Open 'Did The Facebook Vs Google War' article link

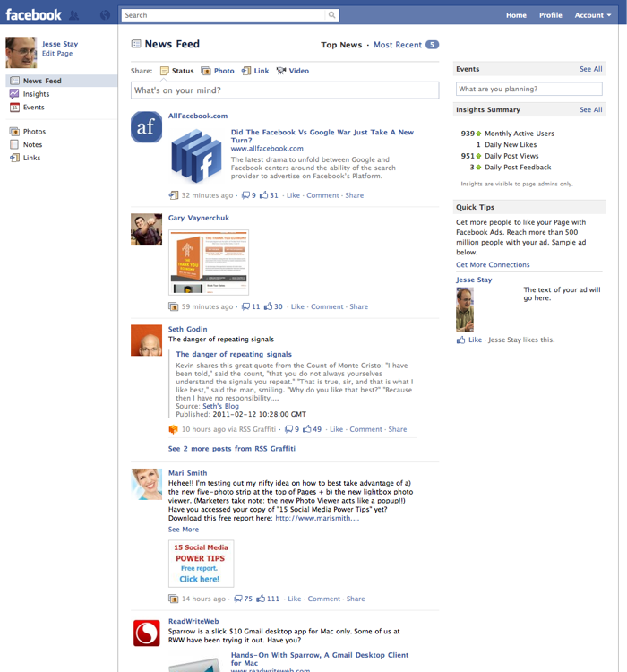pyautogui.click(x=322, y=136)
